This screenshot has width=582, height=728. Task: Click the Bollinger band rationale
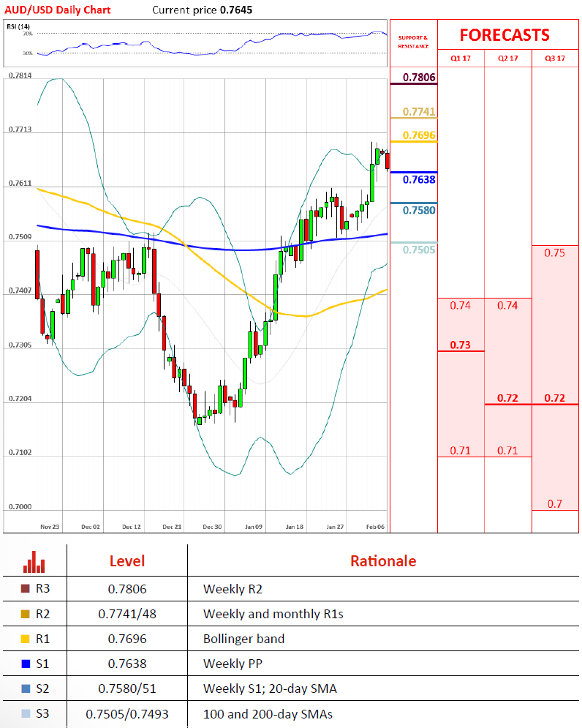tap(243, 639)
